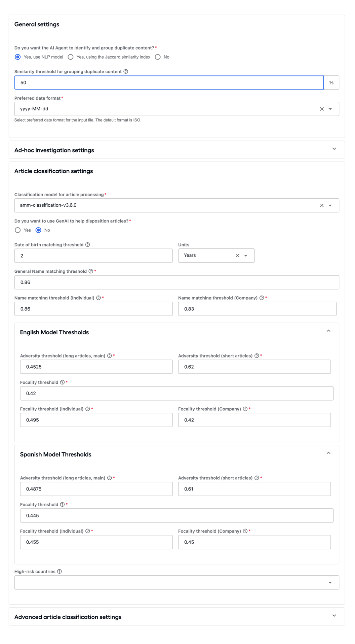Clear the preferred date format selection
The image size is (355, 644).
click(x=322, y=109)
